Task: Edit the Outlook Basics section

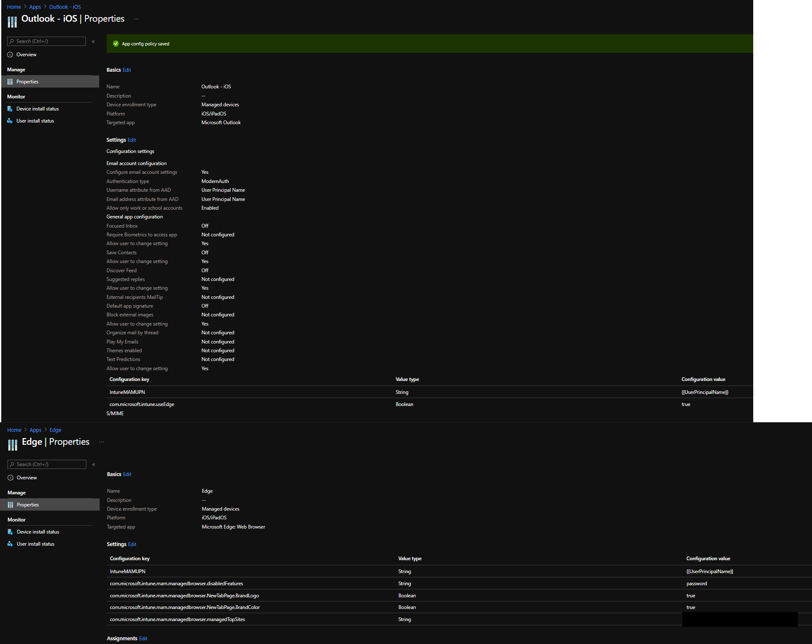Action: 127,70
